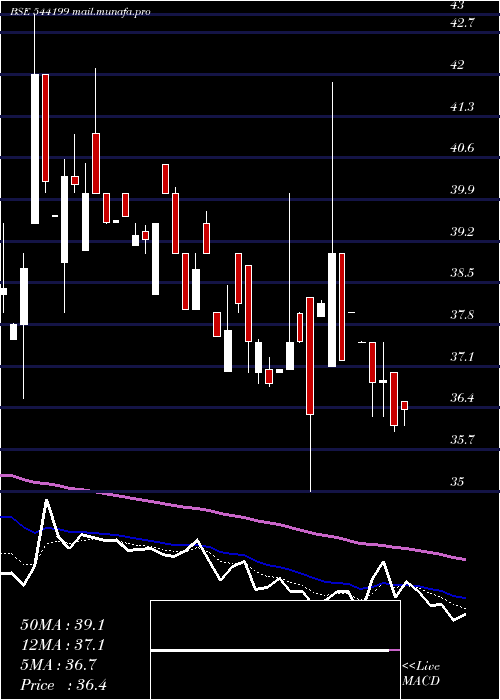Click the <<Live MACD label
The image size is (500, 700).
point(421,674)
